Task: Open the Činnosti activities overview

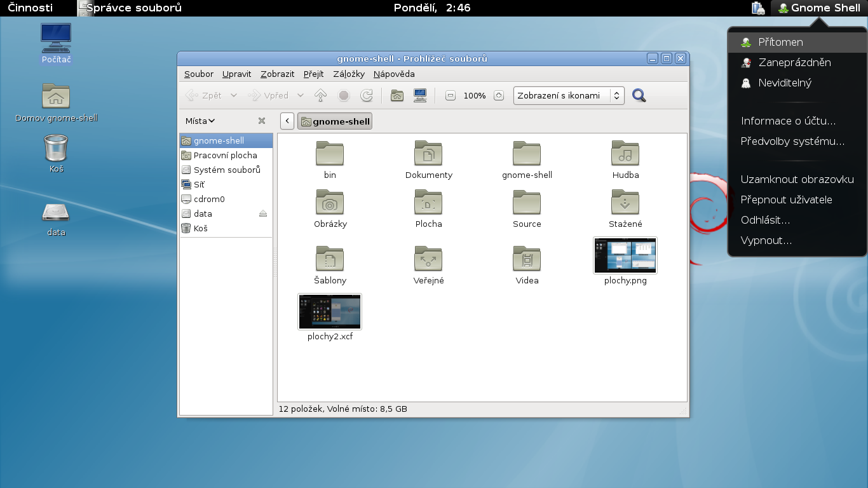Action: pos(31,8)
